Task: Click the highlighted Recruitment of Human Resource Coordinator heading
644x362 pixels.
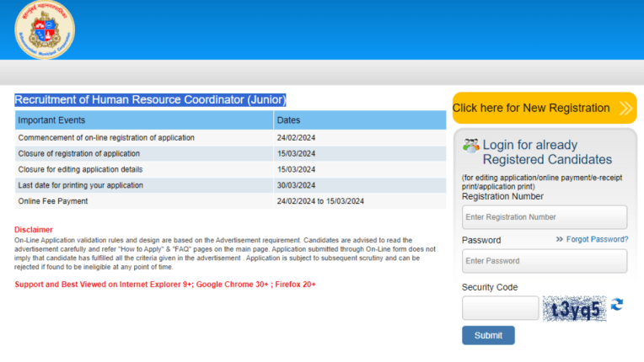Action: (x=150, y=99)
